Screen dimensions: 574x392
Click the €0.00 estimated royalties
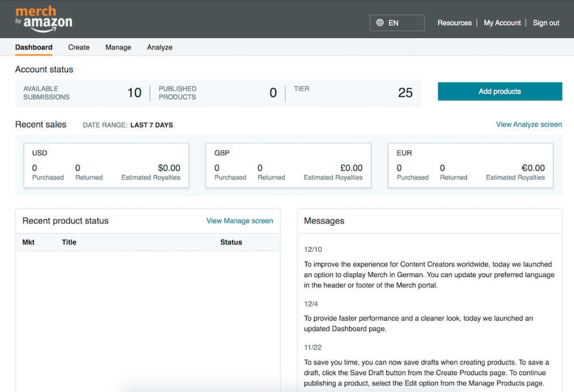[534, 168]
